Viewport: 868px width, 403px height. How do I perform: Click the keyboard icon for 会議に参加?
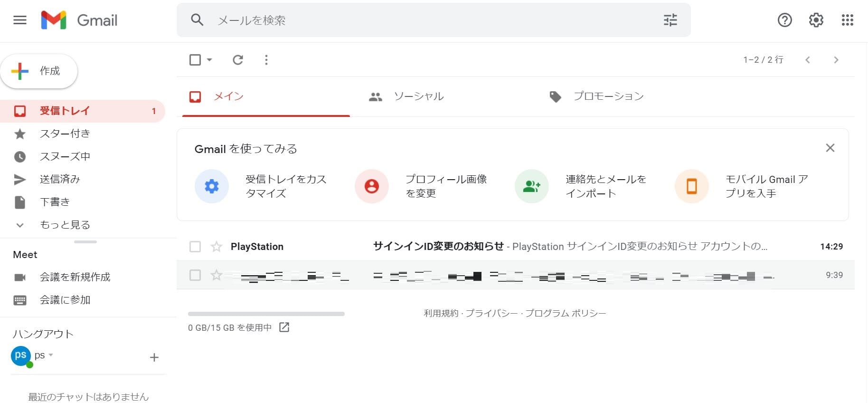(20, 300)
